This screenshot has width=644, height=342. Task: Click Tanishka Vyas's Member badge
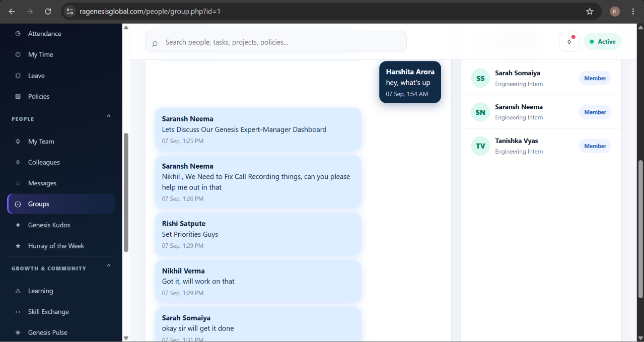[595, 146]
